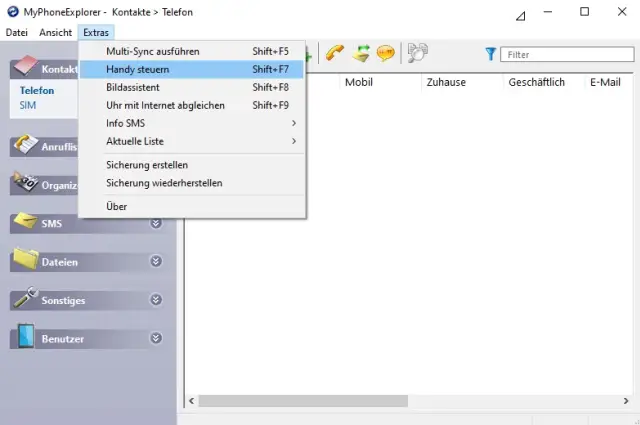Click the blue filter funnel icon
Image resolution: width=640 pixels, height=425 pixels.
pyautogui.click(x=491, y=54)
